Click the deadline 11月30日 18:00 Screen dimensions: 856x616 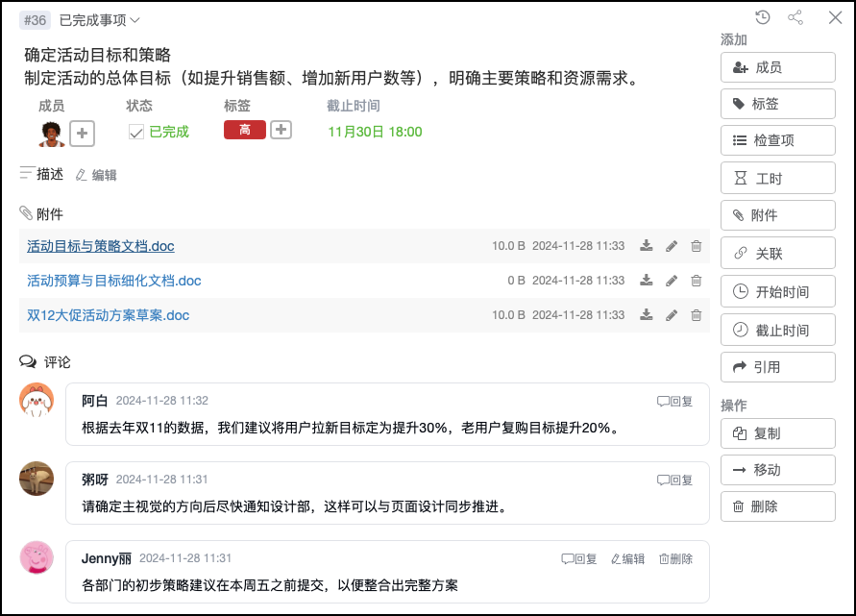click(x=375, y=132)
